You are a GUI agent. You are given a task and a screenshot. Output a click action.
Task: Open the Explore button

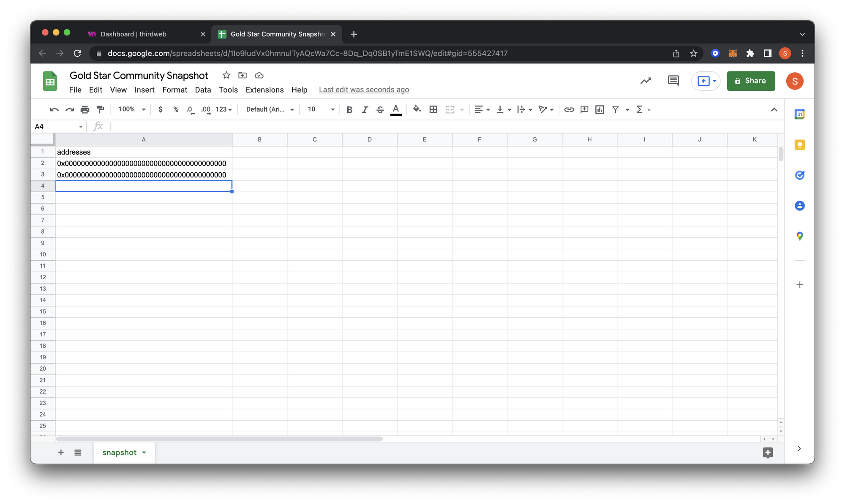pyautogui.click(x=768, y=453)
